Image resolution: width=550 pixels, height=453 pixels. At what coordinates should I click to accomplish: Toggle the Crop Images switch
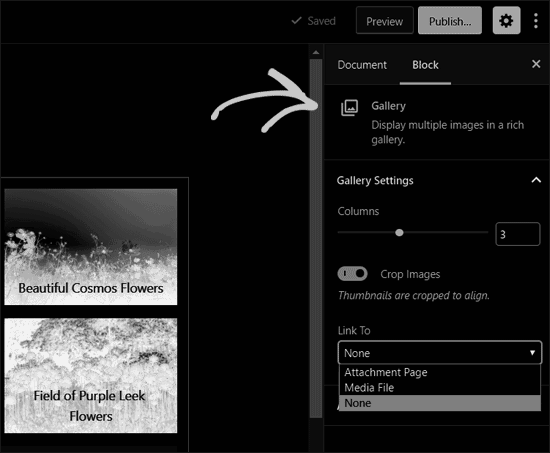[353, 274]
